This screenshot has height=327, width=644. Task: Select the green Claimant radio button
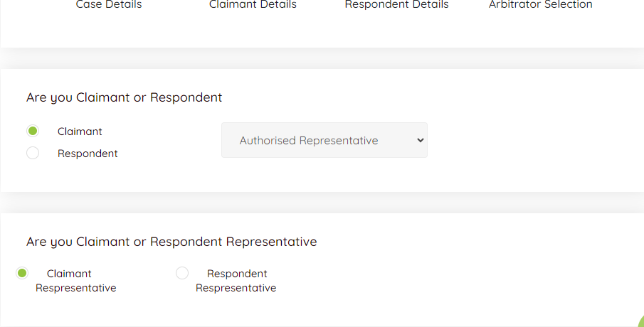coord(33,131)
